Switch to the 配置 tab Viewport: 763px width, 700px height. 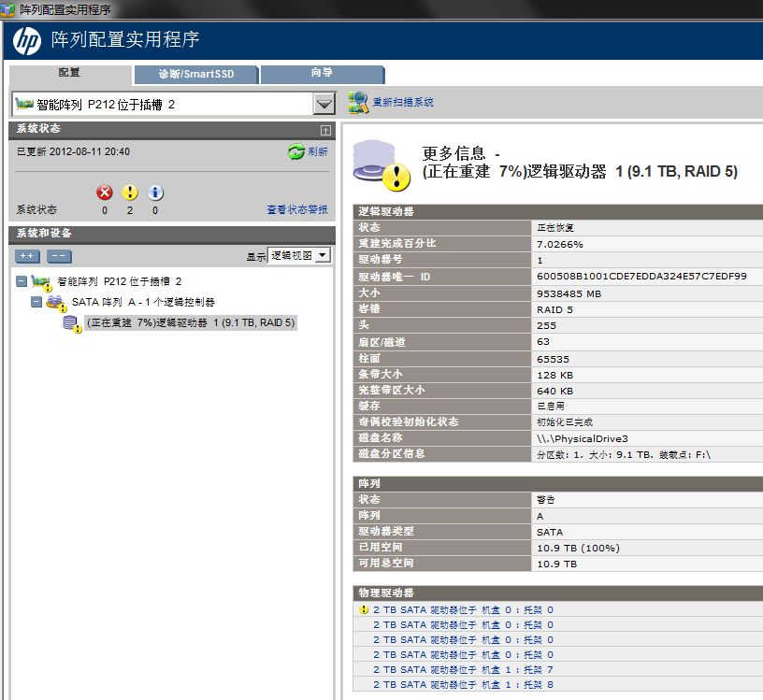[70, 74]
